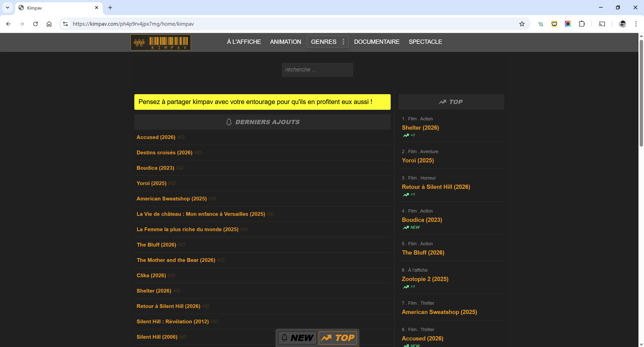Toggle the floating TOP trending button
This screenshot has width=644, height=347.
tap(338, 338)
